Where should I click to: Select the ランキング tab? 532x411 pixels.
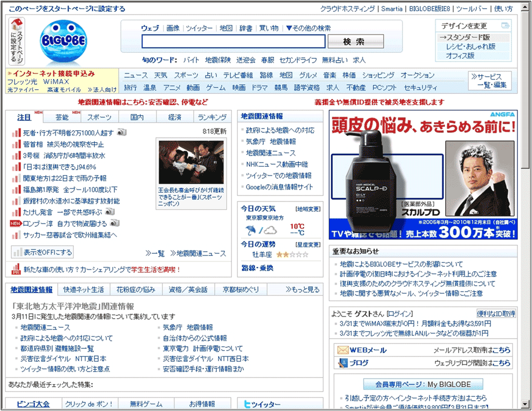coord(212,117)
